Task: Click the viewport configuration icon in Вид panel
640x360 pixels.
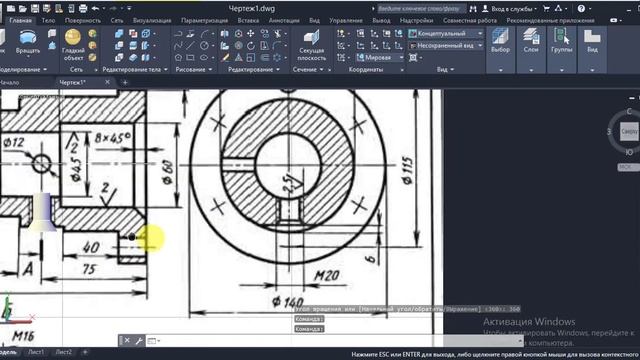Action: click(413, 58)
